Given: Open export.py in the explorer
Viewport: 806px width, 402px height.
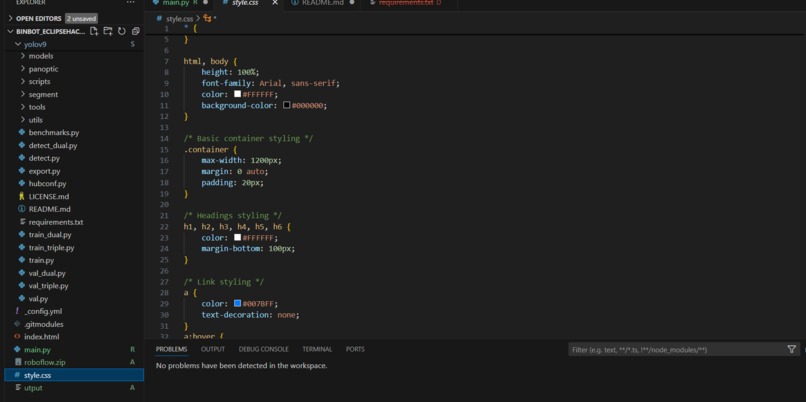Looking at the screenshot, I should click(x=44, y=171).
